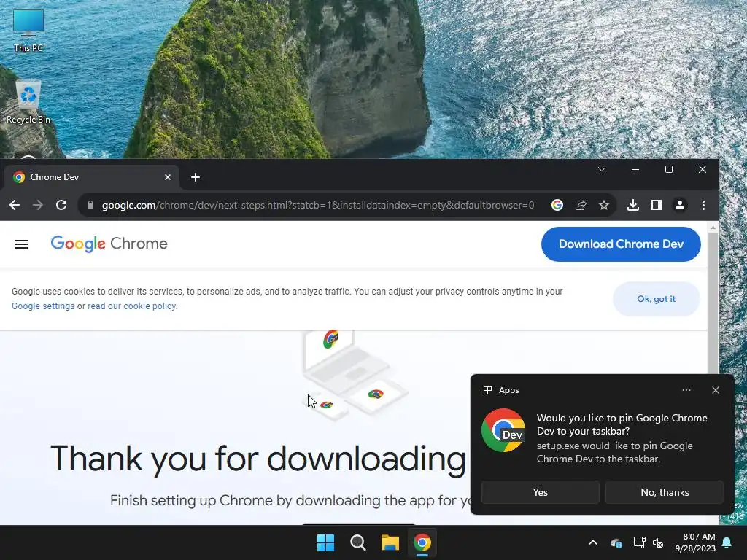Open the Google Chrome hamburger menu
The image size is (747, 560).
pos(22,244)
